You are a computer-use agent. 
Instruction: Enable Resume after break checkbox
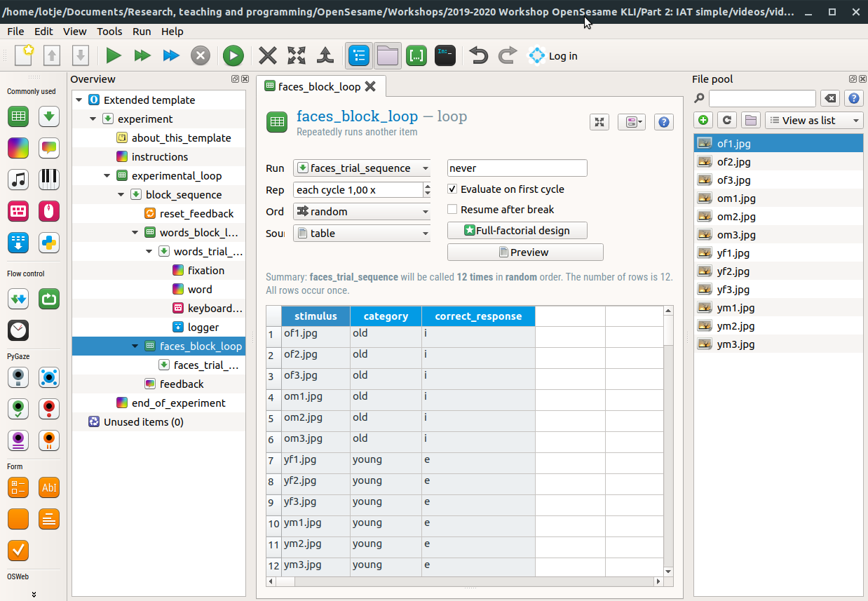[453, 210]
